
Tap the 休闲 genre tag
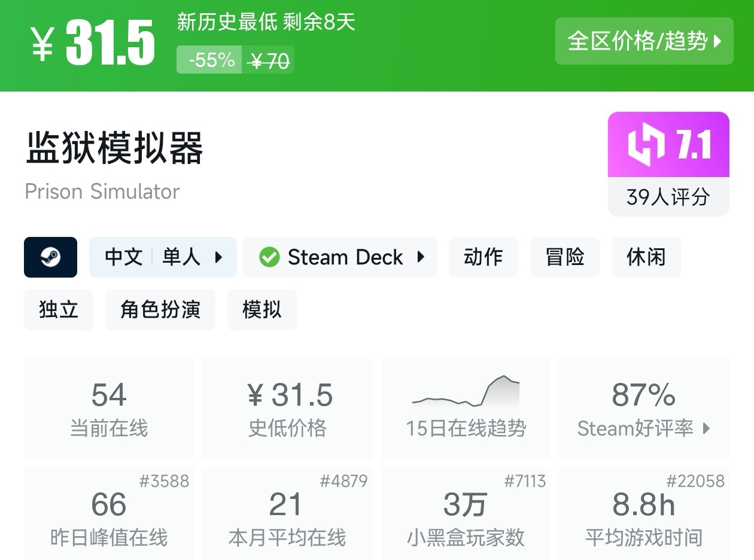(646, 257)
